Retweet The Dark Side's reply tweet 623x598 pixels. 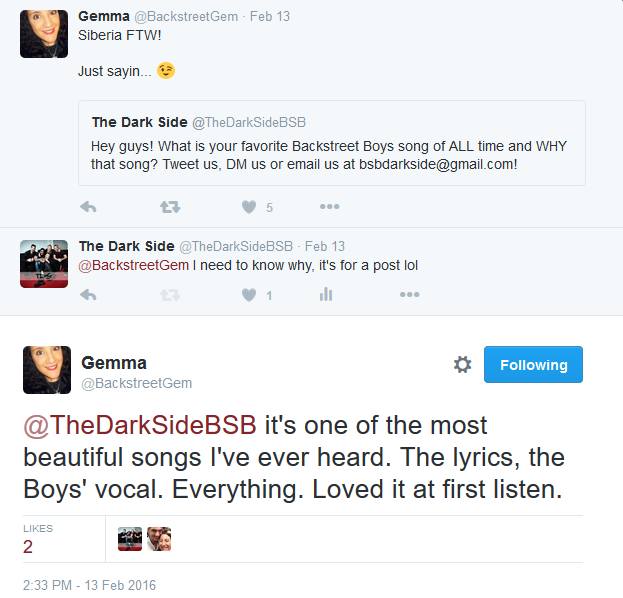[170, 295]
